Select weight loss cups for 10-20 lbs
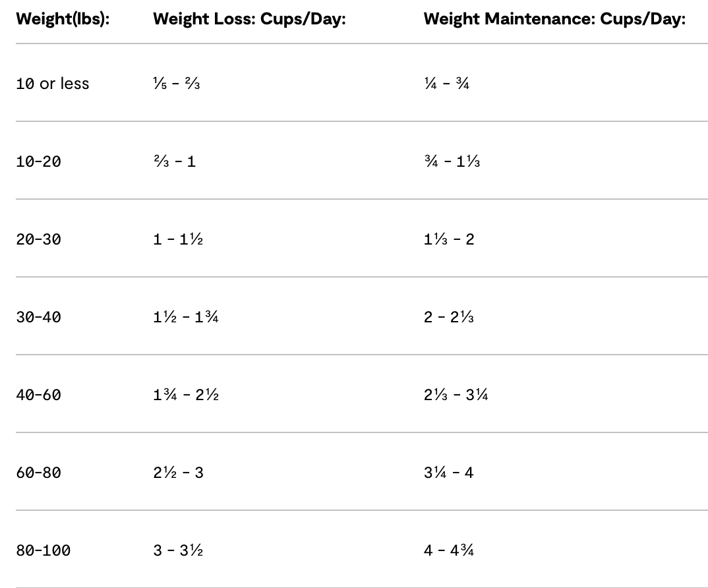This screenshot has height=588, width=708. [175, 162]
